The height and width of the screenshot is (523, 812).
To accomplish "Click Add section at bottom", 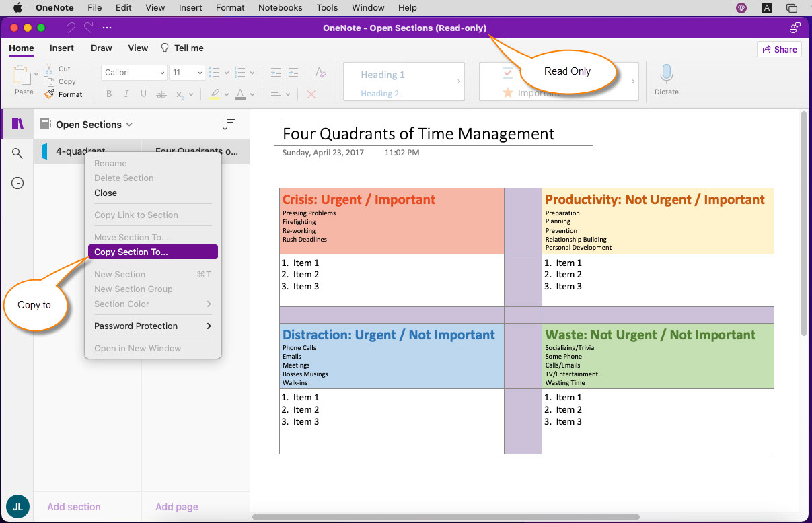I will [74, 507].
